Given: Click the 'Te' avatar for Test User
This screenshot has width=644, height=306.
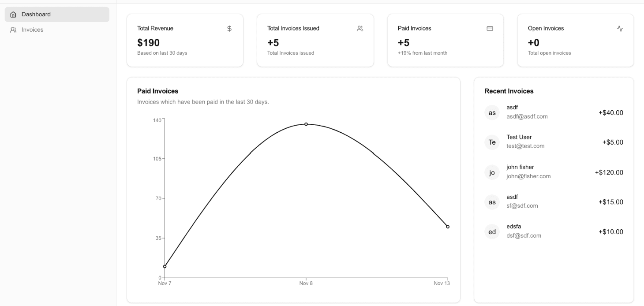Looking at the screenshot, I should (x=492, y=142).
